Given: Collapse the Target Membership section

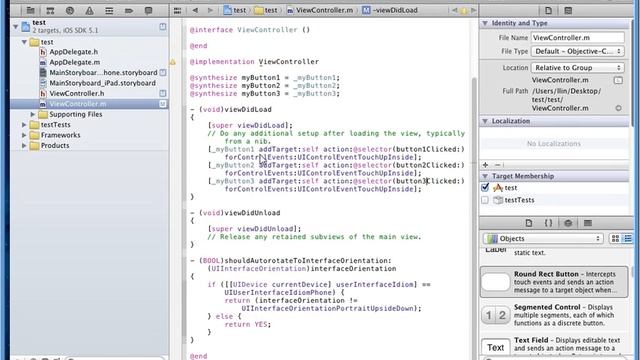Looking at the screenshot, I should (485, 176).
